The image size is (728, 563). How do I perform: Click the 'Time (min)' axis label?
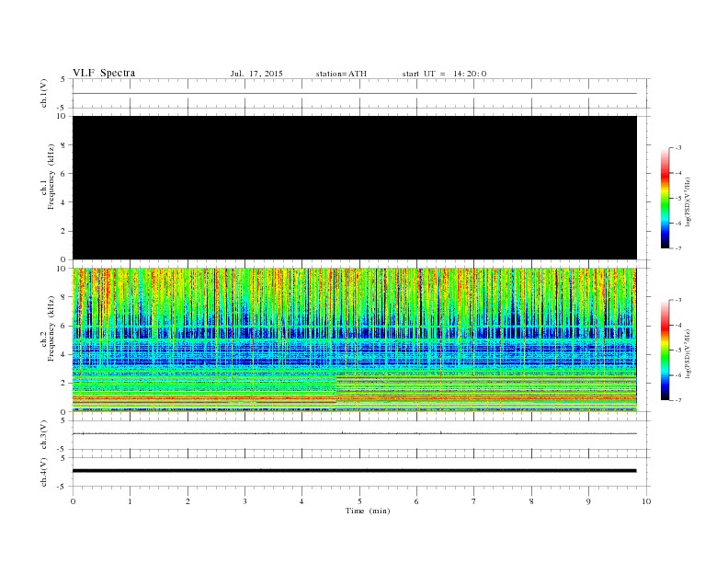click(x=368, y=511)
